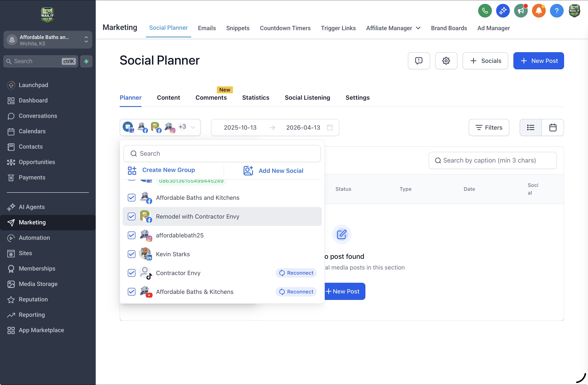Image resolution: width=588 pixels, height=385 pixels.
Task: Reconnect the Contractor Envy TikTok account
Action: (x=295, y=273)
